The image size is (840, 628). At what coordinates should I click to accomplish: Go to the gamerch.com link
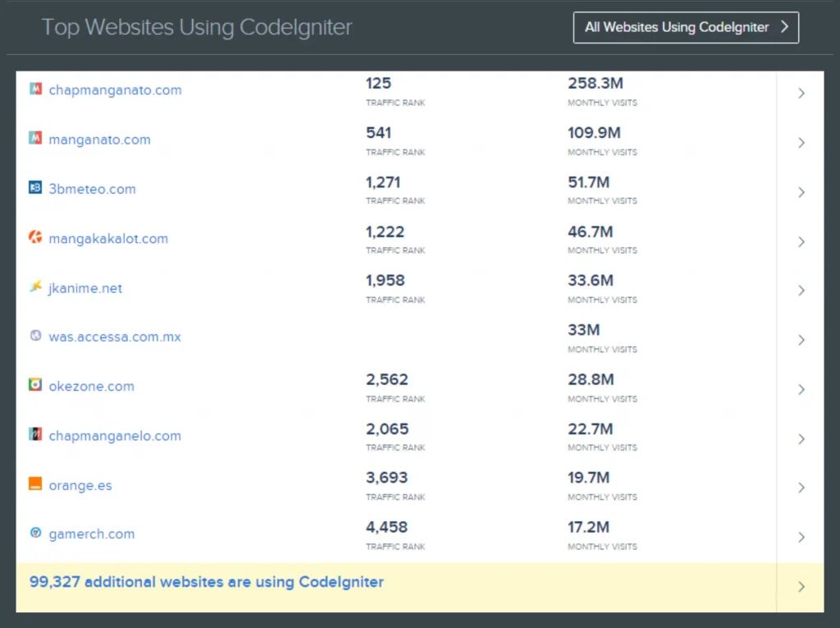coord(92,534)
